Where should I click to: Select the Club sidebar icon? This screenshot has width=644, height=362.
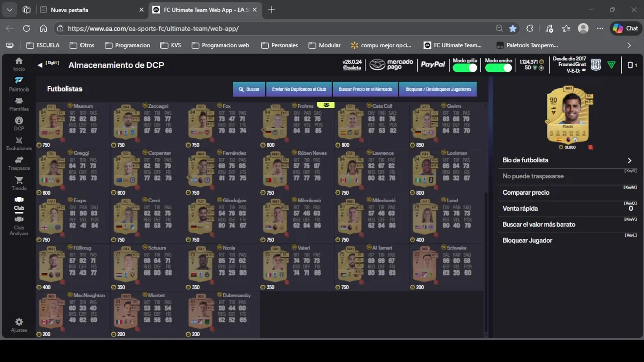click(x=19, y=203)
